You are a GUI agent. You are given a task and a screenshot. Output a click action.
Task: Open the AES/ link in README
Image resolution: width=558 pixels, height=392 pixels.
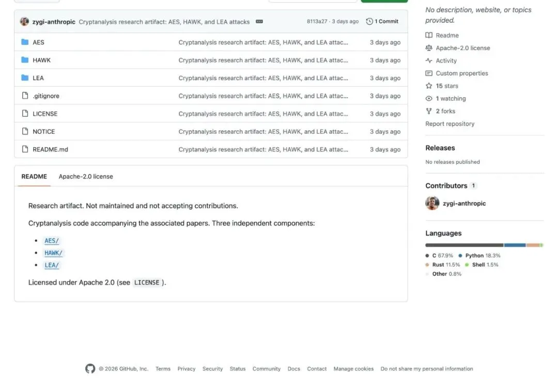[52, 241]
